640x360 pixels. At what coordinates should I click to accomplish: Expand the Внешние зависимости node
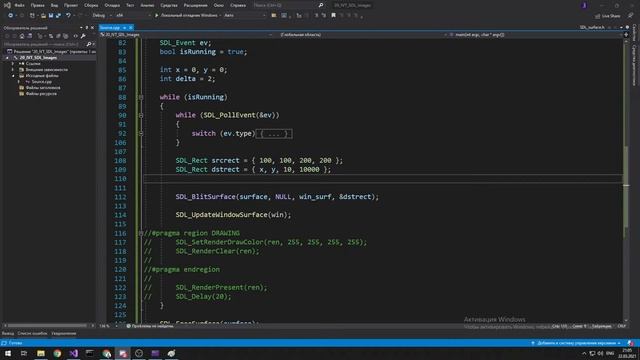(x=13, y=70)
